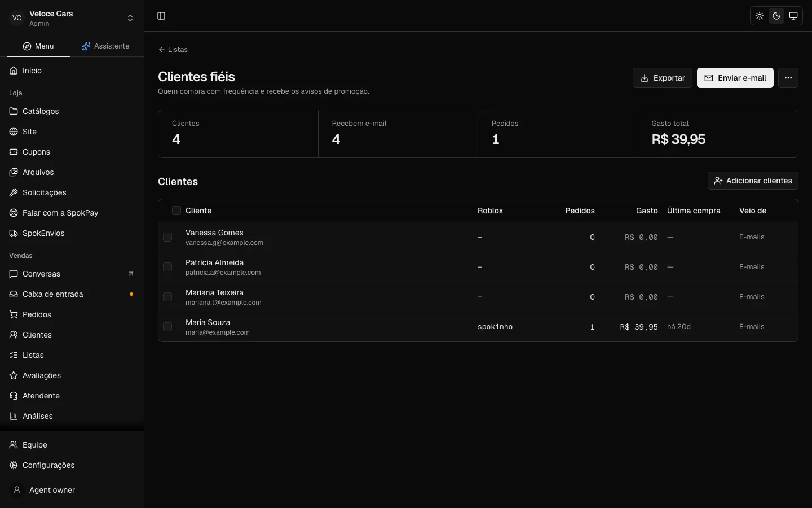Screen dimensions: 812x508
Task: Open Catálogos in the sidebar
Action: [72, 111]
